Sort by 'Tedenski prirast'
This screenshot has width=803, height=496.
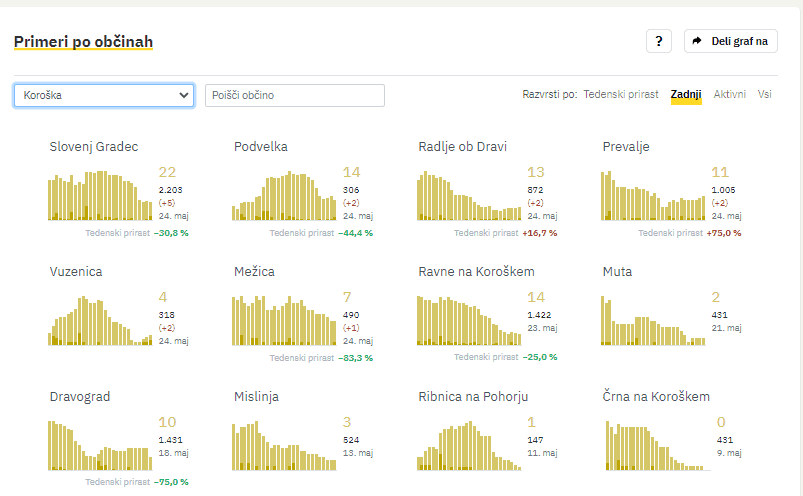point(620,95)
